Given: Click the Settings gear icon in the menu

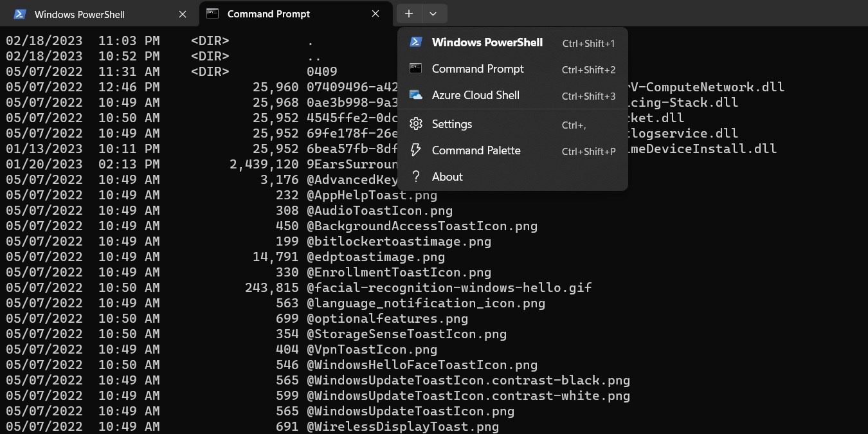Looking at the screenshot, I should point(415,123).
